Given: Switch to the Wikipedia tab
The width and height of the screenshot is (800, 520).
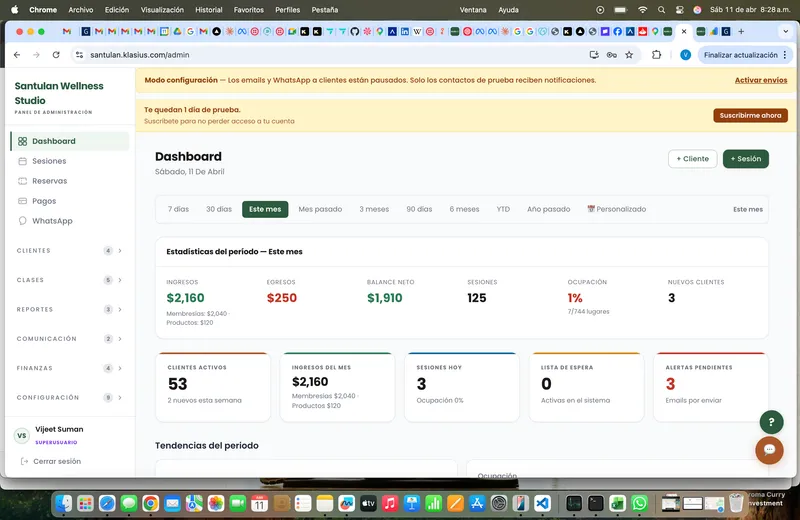Looking at the screenshot, I should 417,32.
